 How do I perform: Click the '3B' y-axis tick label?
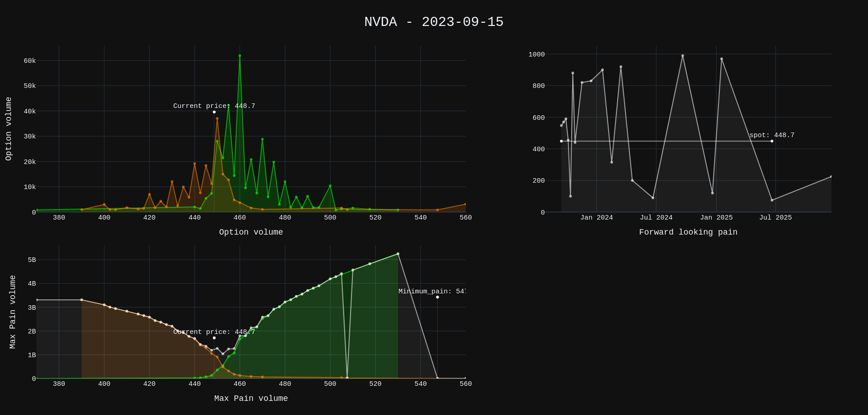(32, 307)
